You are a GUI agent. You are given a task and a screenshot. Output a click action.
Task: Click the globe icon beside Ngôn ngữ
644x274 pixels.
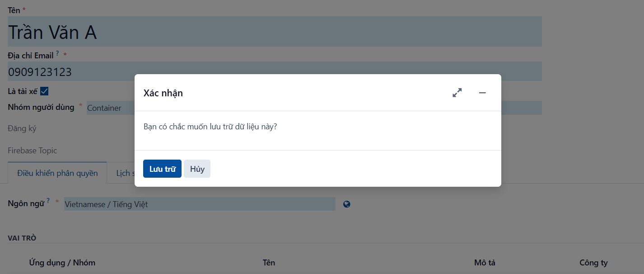point(347,204)
